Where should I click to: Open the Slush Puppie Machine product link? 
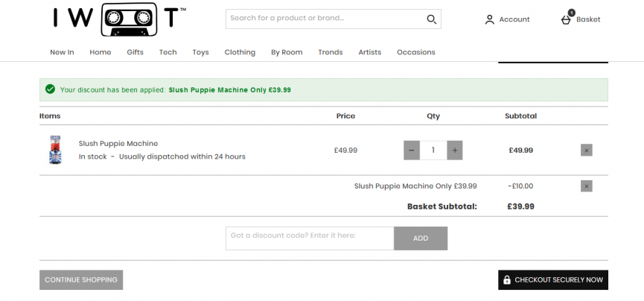[118, 144]
